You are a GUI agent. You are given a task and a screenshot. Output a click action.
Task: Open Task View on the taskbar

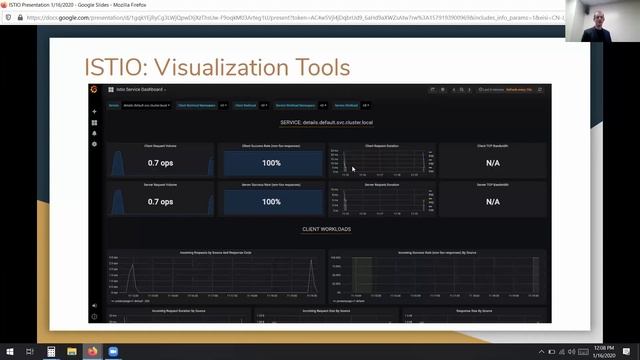pyautogui.click(x=30, y=351)
